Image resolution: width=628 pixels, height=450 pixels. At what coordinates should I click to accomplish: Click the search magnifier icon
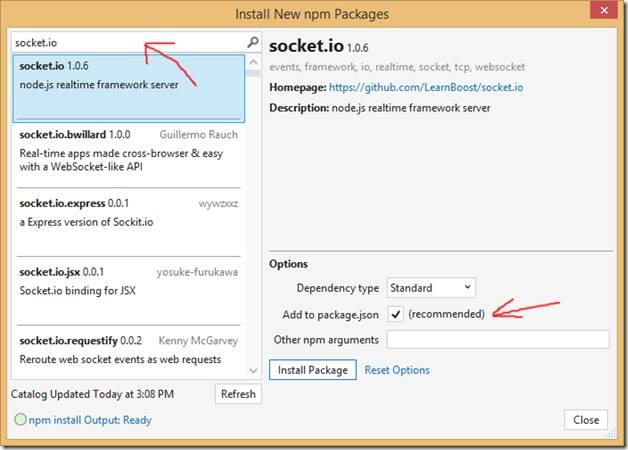pos(253,42)
